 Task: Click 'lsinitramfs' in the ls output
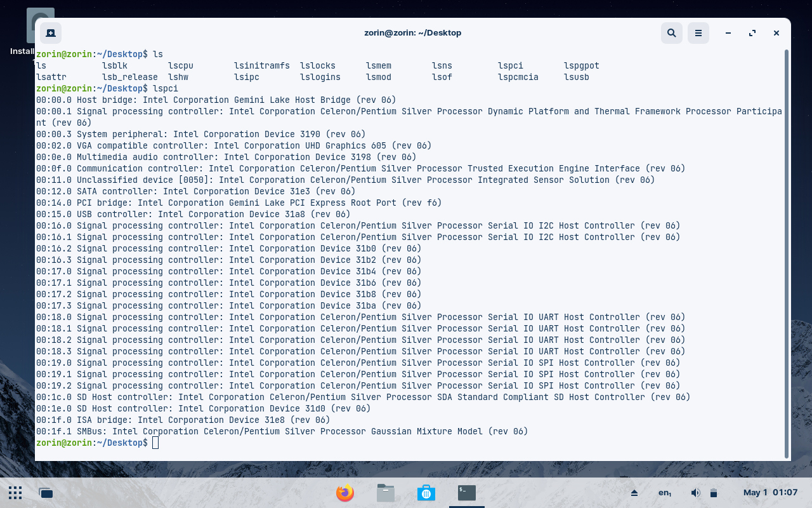click(x=262, y=65)
